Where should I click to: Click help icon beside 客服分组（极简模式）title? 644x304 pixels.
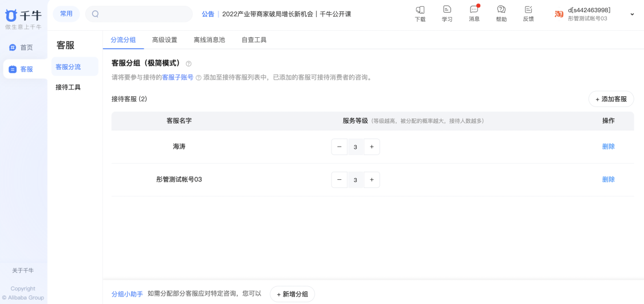point(188,64)
